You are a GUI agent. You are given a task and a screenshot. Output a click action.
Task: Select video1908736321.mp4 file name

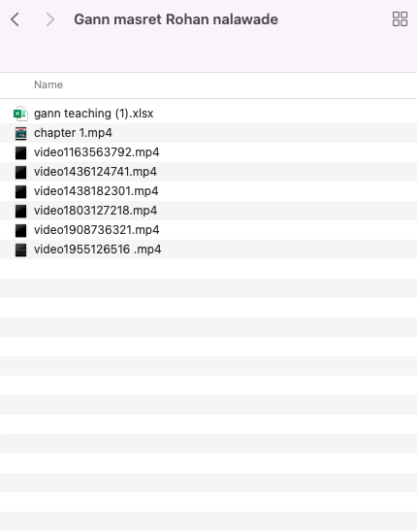(x=97, y=230)
